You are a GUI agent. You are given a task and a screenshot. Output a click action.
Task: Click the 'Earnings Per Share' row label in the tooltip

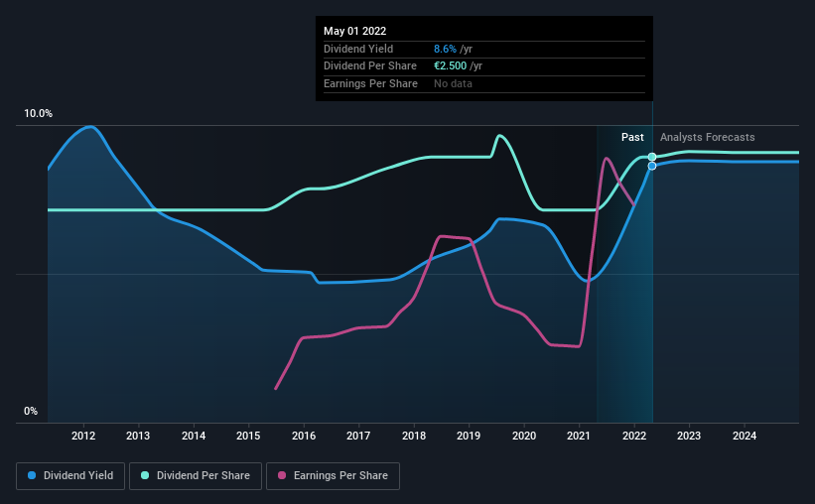pyautogui.click(x=370, y=83)
